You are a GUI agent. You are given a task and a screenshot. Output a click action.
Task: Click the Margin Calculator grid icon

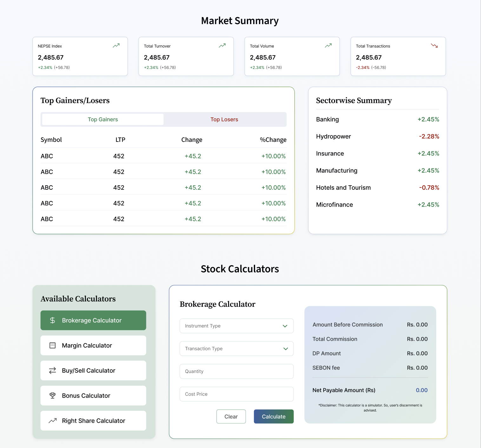53,346
